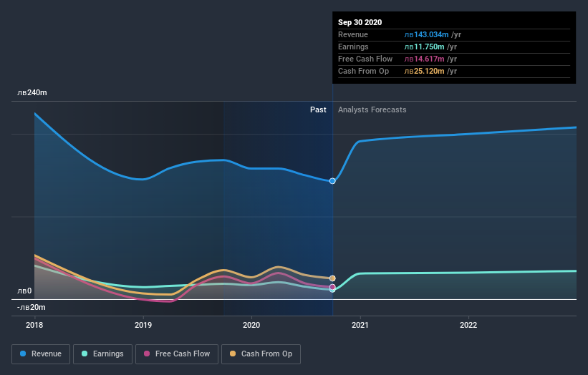Click the 'Cash From Op' row label in tooltip
588x375 pixels.
[x=363, y=71]
